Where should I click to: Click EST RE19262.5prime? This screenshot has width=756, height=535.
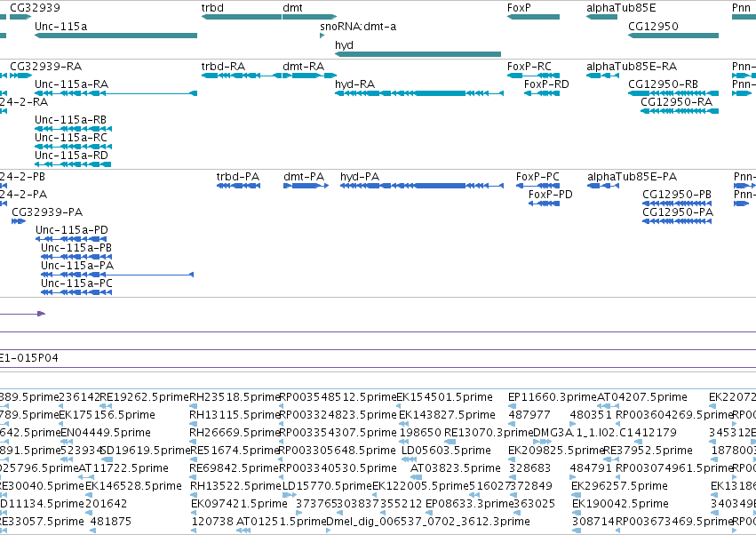coord(144,397)
